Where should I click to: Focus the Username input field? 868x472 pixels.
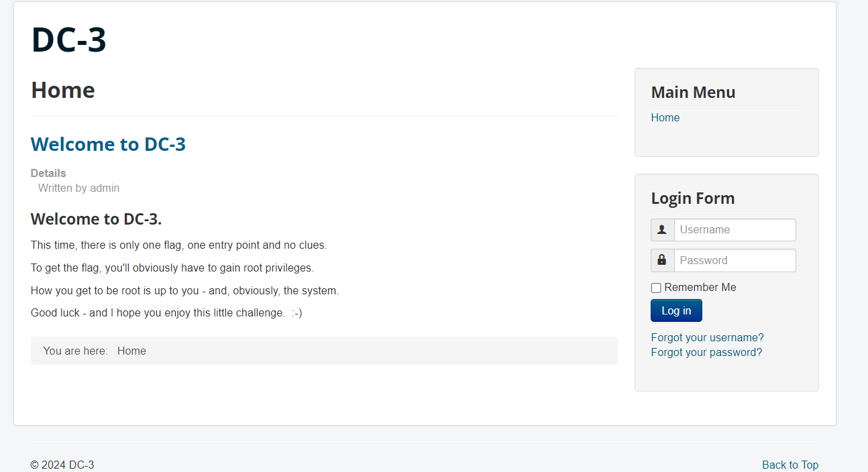(735, 230)
